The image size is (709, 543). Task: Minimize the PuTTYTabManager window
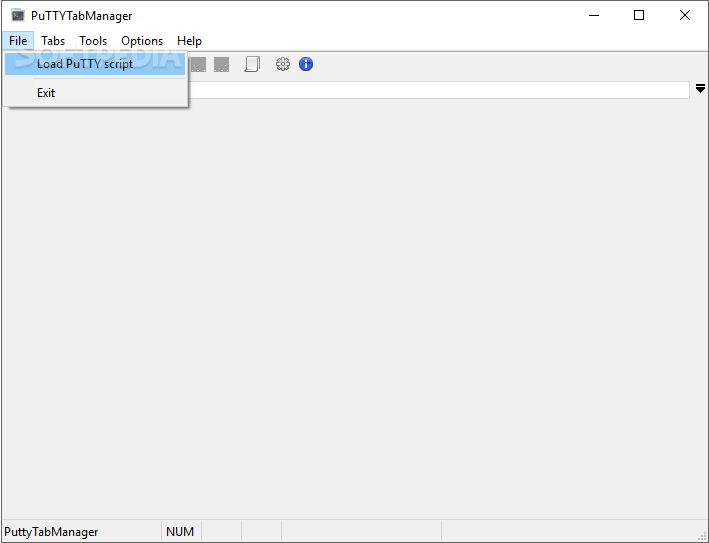pyautogui.click(x=594, y=15)
